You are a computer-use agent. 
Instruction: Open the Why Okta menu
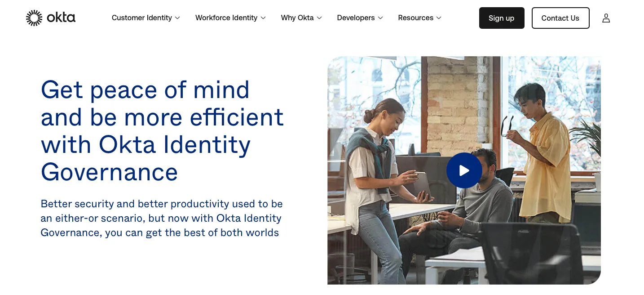tap(301, 18)
